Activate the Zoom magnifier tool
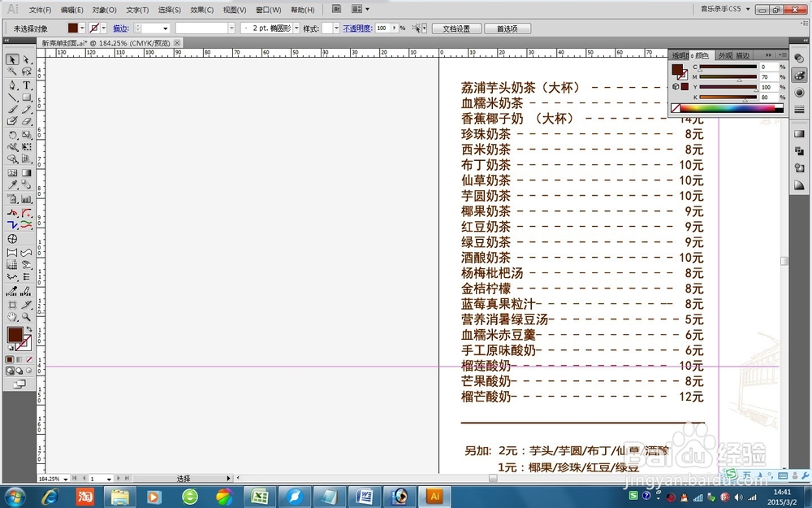The image size is (812, 508). coord(27,317)
